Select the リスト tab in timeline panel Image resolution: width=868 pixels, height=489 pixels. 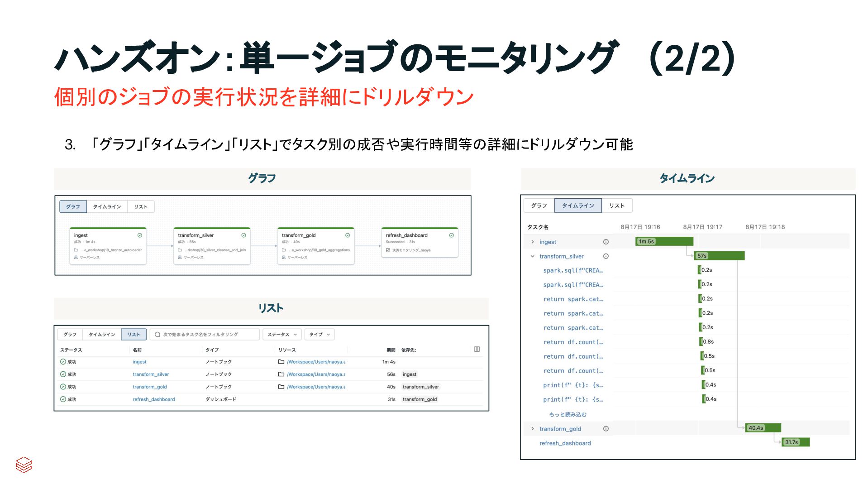(617, 206)
